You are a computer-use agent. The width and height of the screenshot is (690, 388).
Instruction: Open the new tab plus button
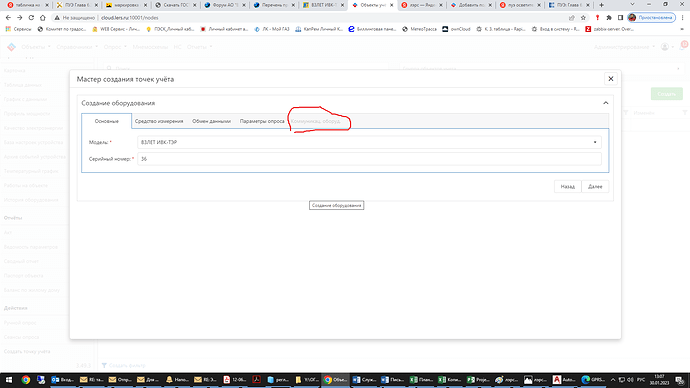click(x=602, y=5)
